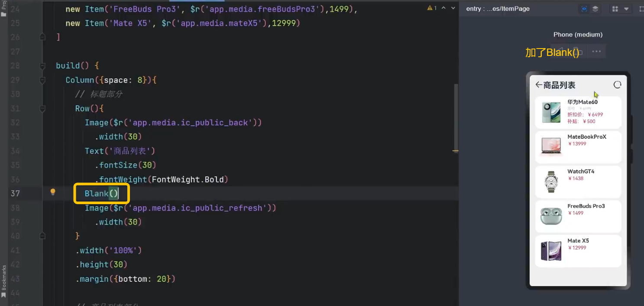Viewport: 644px width, 306px height.
Task: Select the entry ItemPage previewer tab
Action: (498, 9)
